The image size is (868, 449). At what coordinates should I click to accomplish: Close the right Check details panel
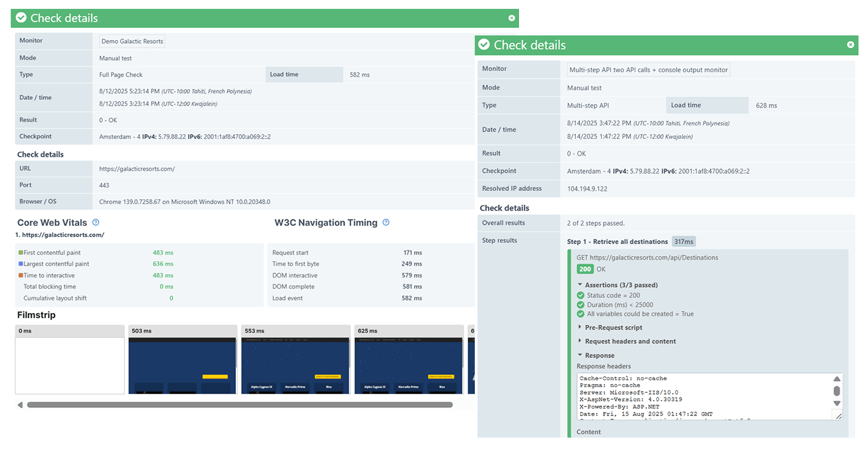850,45
